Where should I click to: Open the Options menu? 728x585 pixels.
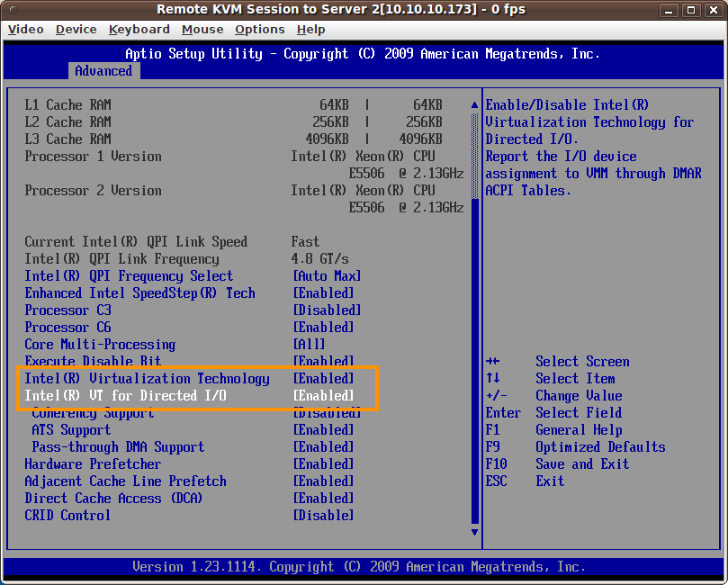[x=259, y=30]
